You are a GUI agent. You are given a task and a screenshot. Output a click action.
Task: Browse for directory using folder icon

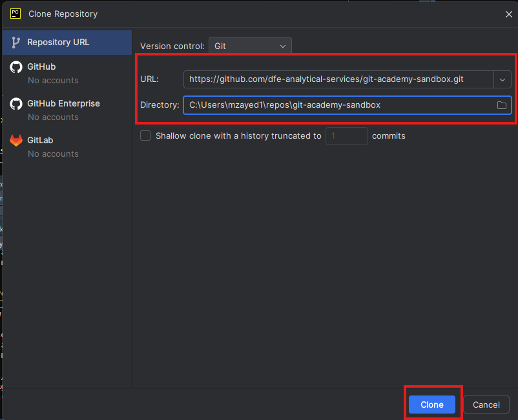(x=501, y=105)
